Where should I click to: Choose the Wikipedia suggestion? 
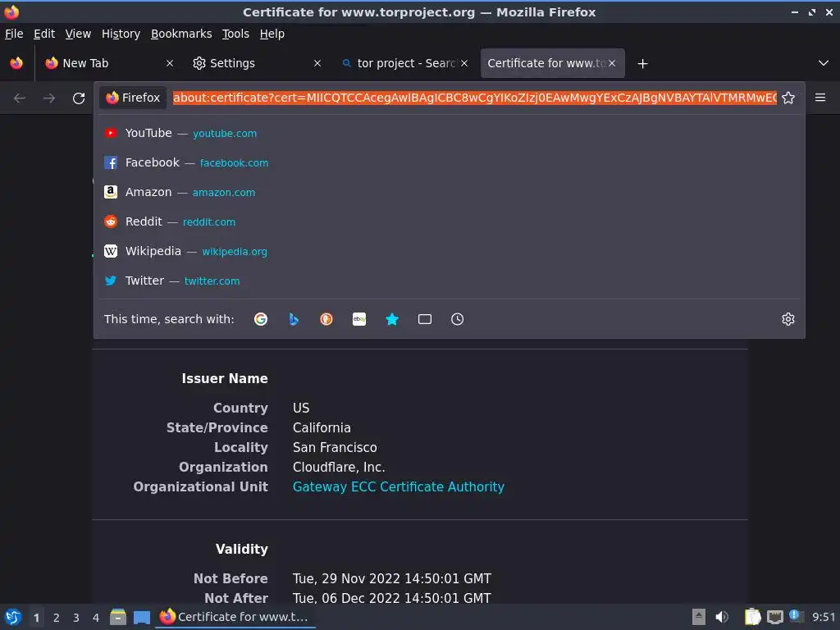450,251
